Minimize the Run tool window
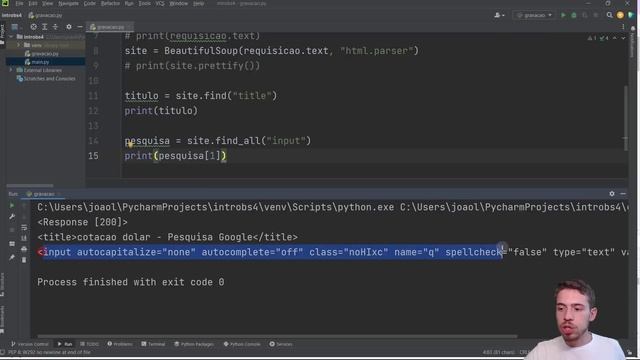640x360 pixels. (623, 193)
